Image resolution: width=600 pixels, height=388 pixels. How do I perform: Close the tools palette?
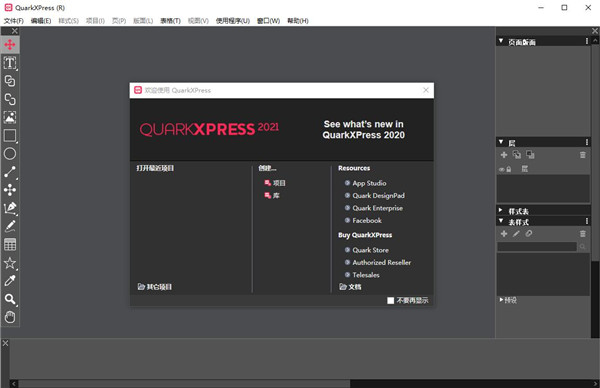click(x=15, y=31)
